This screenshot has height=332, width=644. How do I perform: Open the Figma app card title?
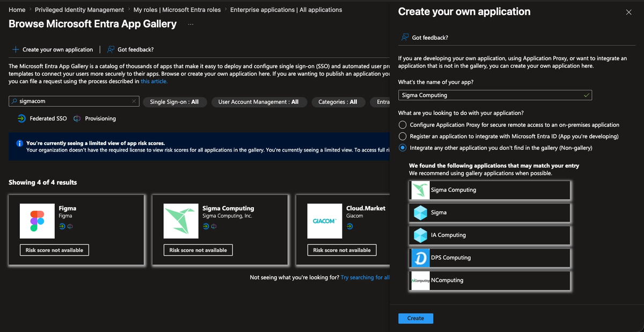[67, 208]
